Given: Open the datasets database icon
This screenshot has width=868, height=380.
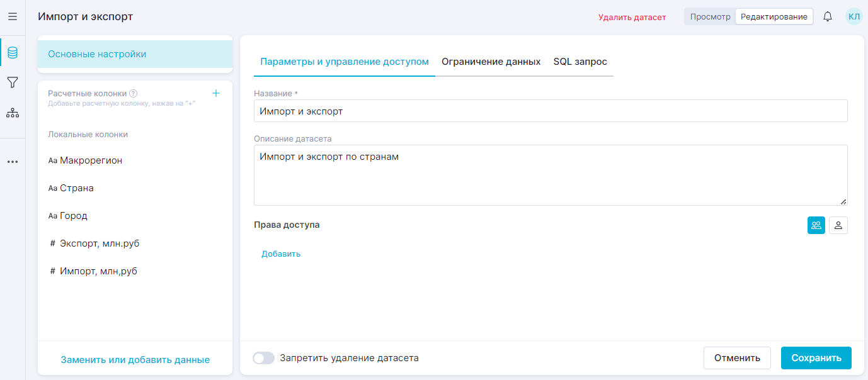Looking at the screenshot, I should [13, 53].
